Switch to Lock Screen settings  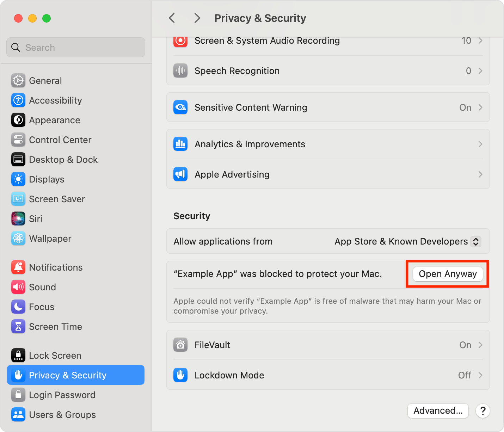click(x=55, y=355)
